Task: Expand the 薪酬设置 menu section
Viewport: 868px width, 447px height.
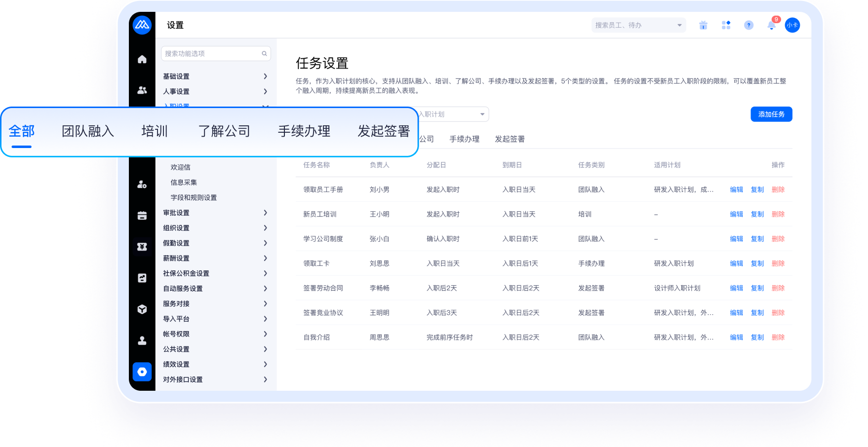Action: (216, 258)
